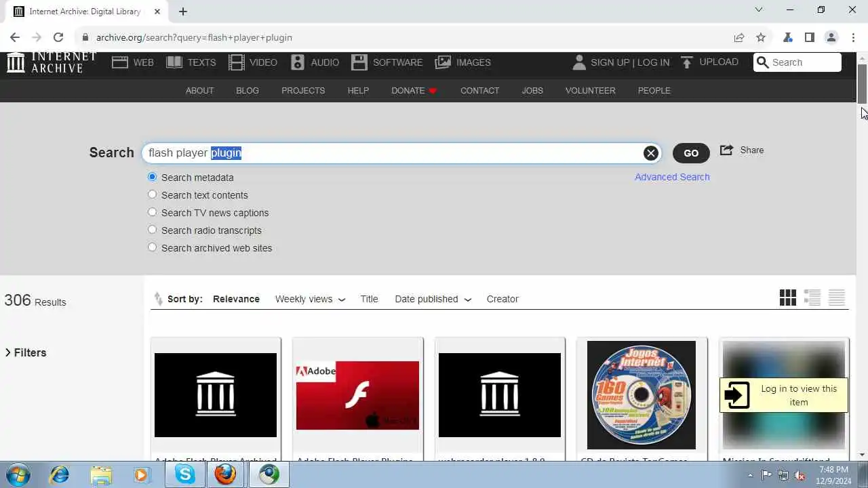Click the magnifier icon in header search
This screenshot has height=488, width=868.
pyautogui.click(x=763, y=62)
